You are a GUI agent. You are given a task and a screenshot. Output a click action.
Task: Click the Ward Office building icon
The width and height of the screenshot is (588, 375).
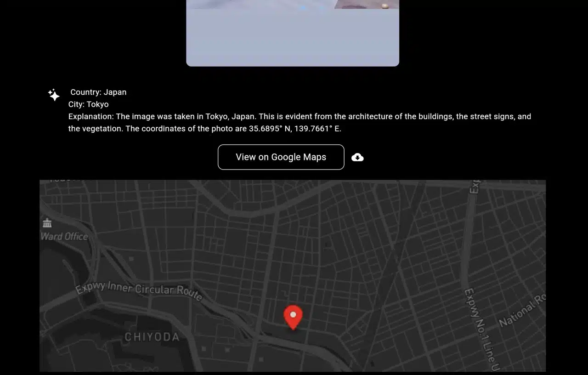tap(47, 223)
